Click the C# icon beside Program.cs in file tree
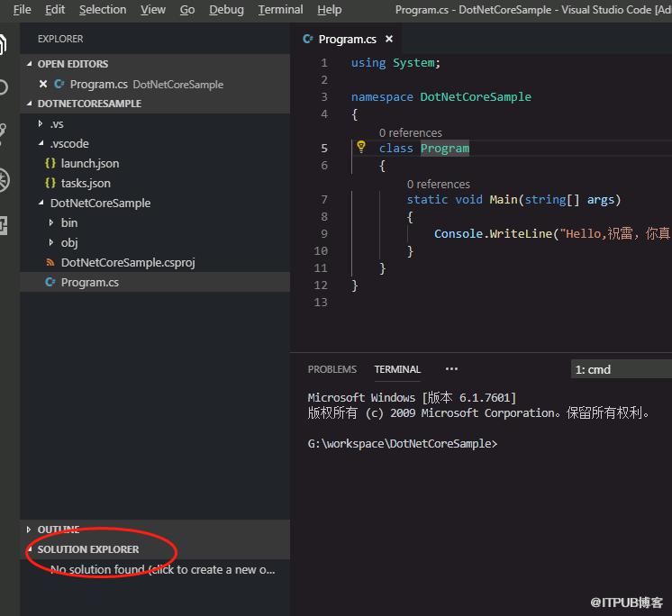Image resolution: width=672 pixels, height=616 pixels. point(50,282)
